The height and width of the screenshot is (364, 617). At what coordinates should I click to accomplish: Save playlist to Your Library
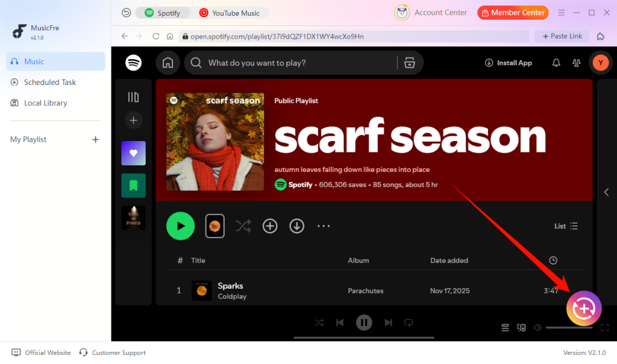[270, 226]
